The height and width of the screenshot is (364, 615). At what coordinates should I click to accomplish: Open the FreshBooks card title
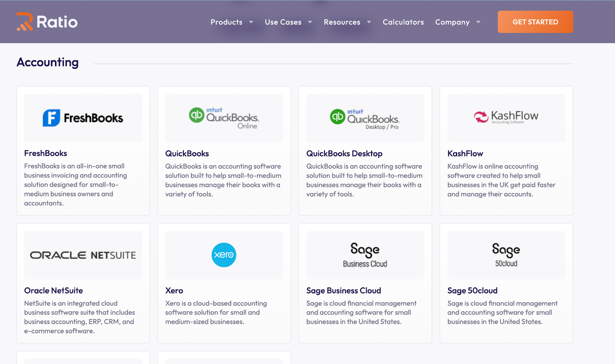[x=45, y=153]
